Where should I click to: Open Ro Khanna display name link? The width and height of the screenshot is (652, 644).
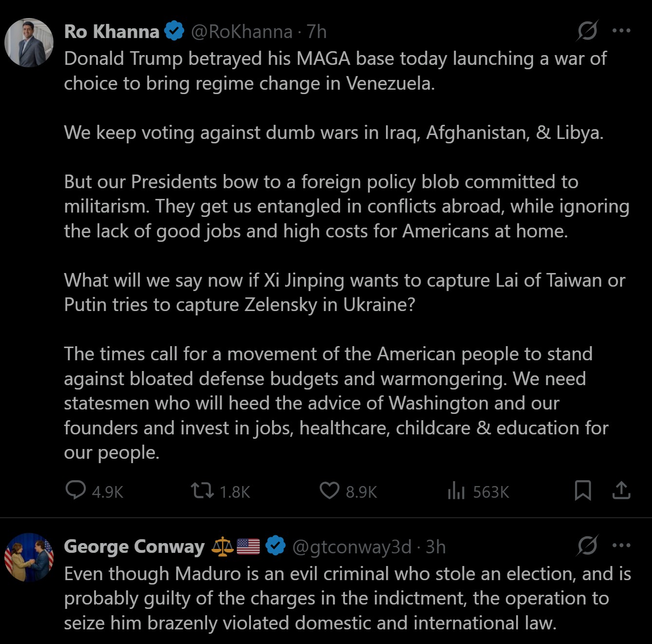point(112,32)
